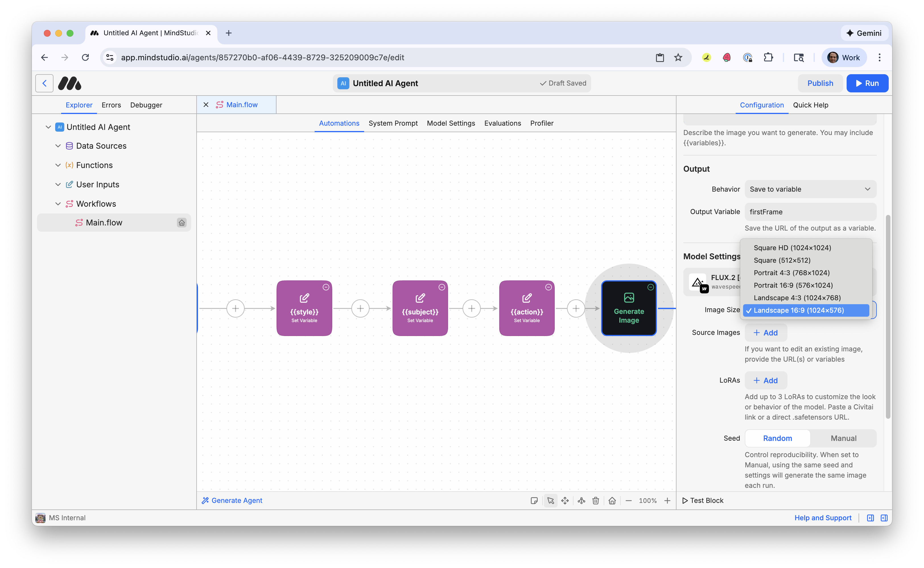
Task: Click the auto-arrange layout icon
Action: (581, 500)
